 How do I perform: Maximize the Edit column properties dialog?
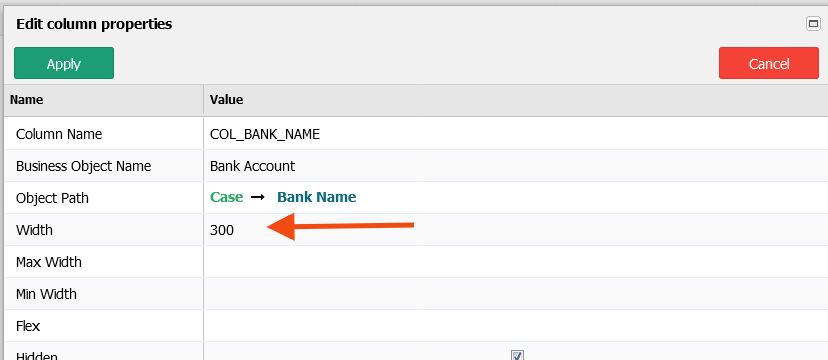tap(813, 24)
